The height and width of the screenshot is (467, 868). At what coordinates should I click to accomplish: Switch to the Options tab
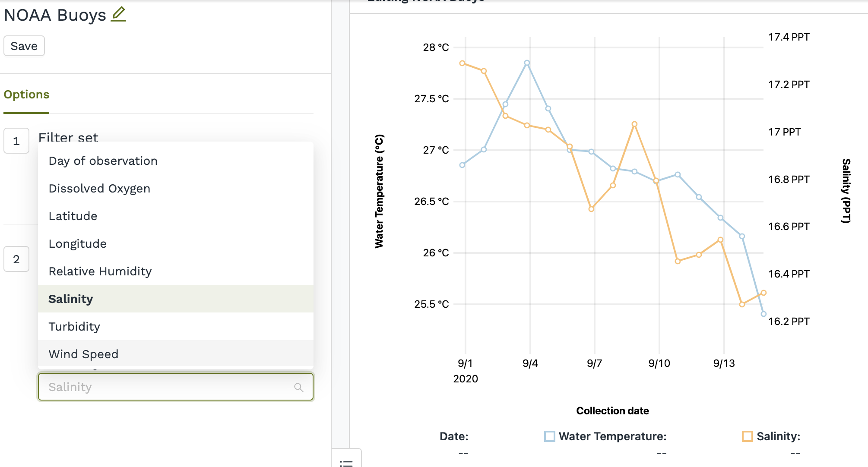[26, 95]
